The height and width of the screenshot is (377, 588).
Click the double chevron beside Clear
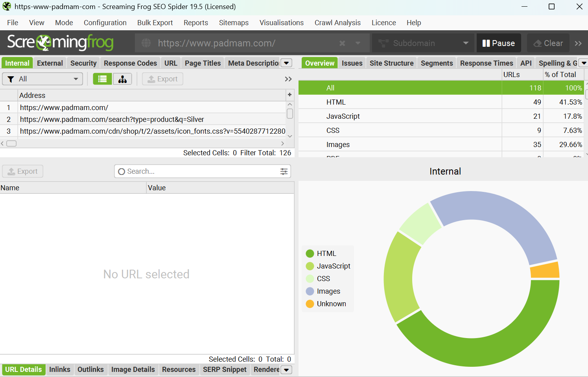tap(578, 43)
